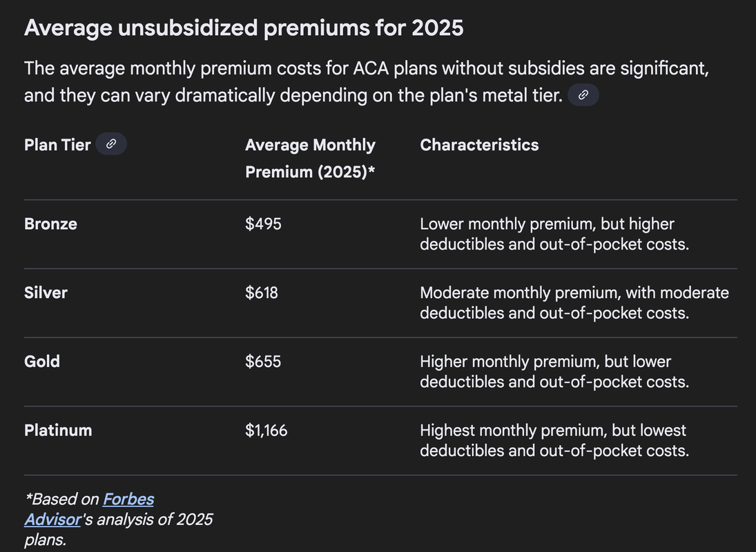Click the Gold plan tier cell
756x552 pixels.
(42, 361)
